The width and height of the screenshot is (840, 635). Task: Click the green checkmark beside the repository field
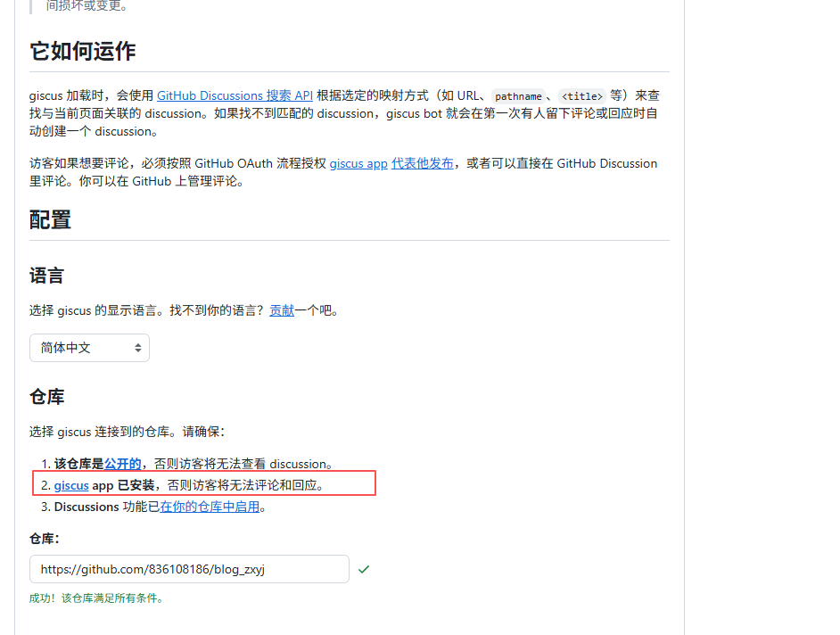364,569
